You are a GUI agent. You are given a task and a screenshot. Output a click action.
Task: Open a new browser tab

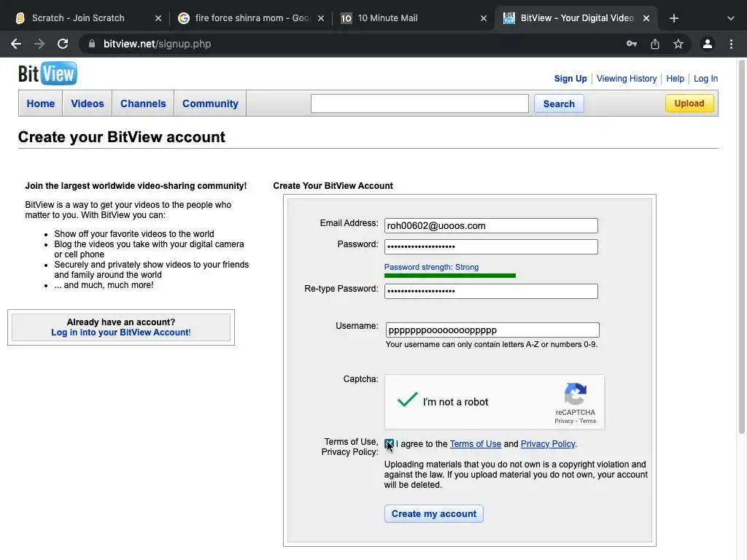674,18
